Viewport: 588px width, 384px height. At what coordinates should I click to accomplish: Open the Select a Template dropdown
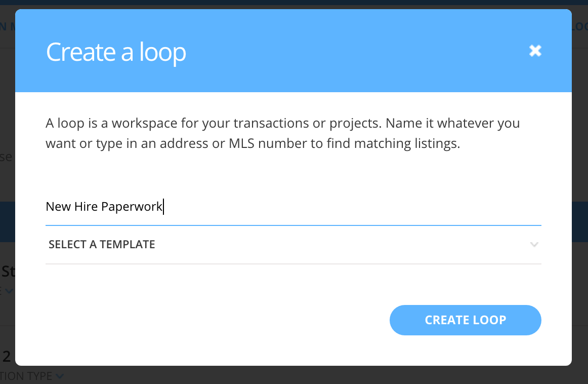click(x=292, y=245)
